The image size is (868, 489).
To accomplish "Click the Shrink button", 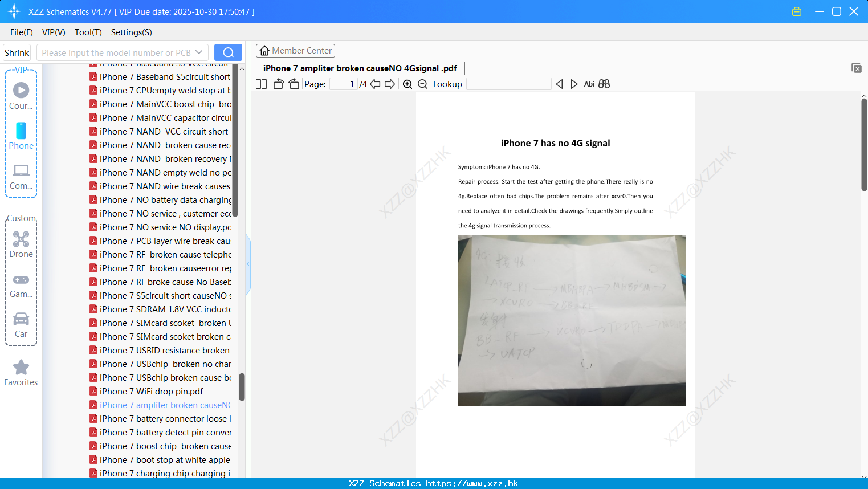I will pyautogui.click(x=17, y=52).
